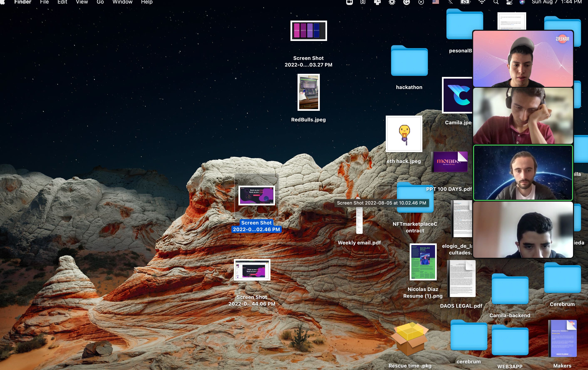This screenshot has height=370, width=588.
Task: Open the Finder menu
Action: [23, 2]
